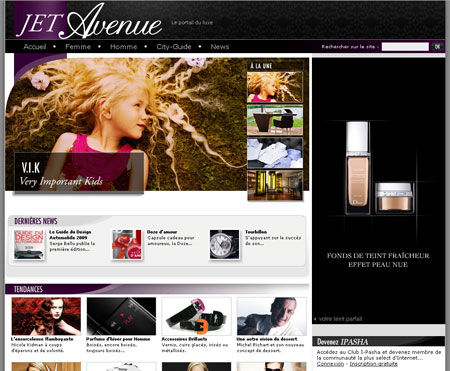Click the votre teint parfait arrow link

[x=338, y=319]
